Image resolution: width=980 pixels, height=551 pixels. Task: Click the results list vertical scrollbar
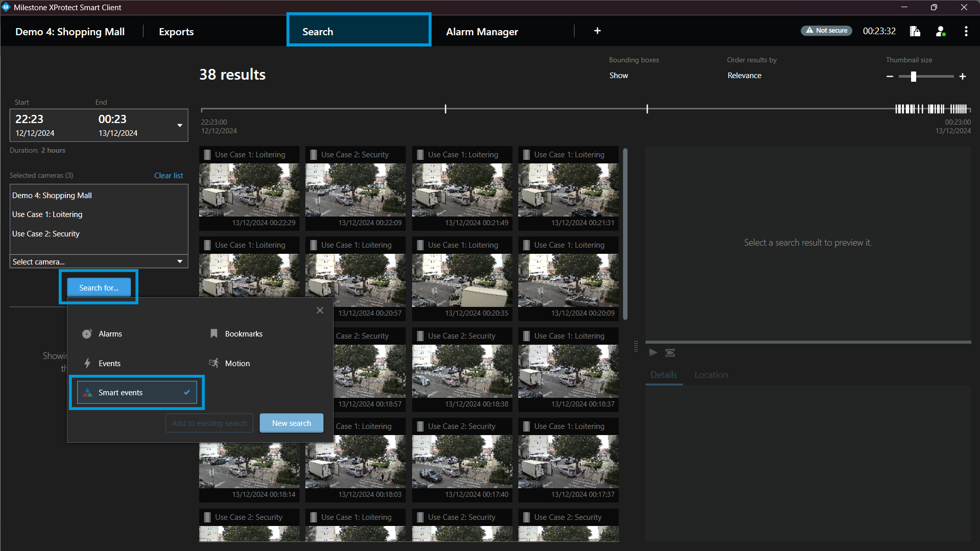pyautogui.click(x=625, y=234)
